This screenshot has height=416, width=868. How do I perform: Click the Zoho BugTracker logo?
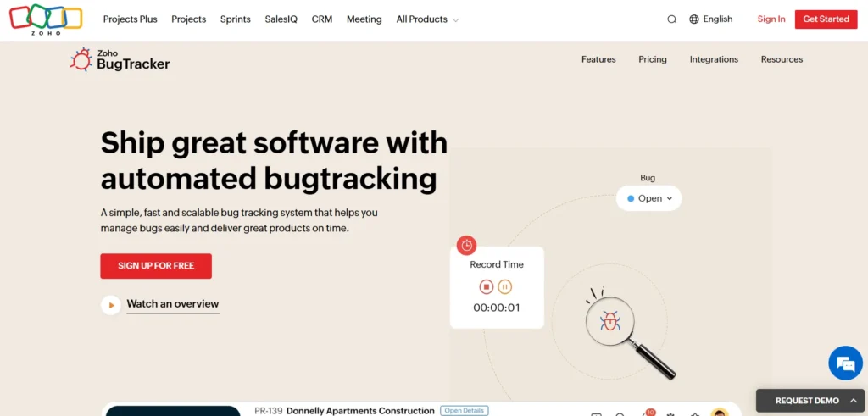pyautogui.click(x=120, y=60)
